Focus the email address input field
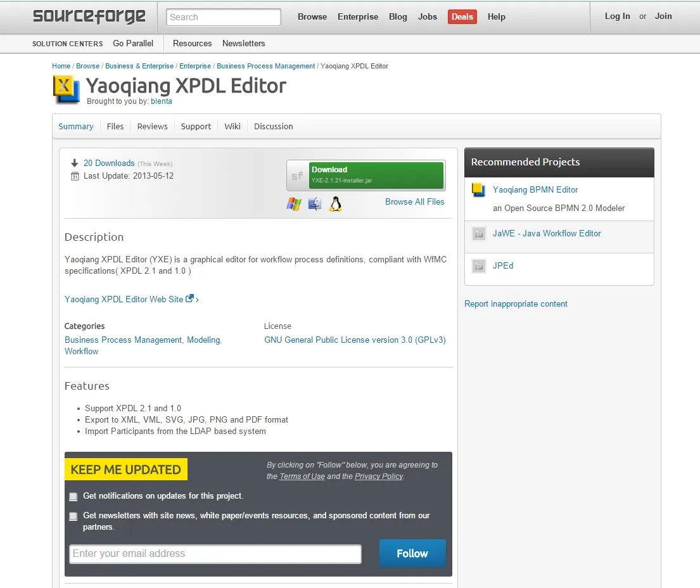The height and width of the screenshot is (588, 700). coord(215,554)
